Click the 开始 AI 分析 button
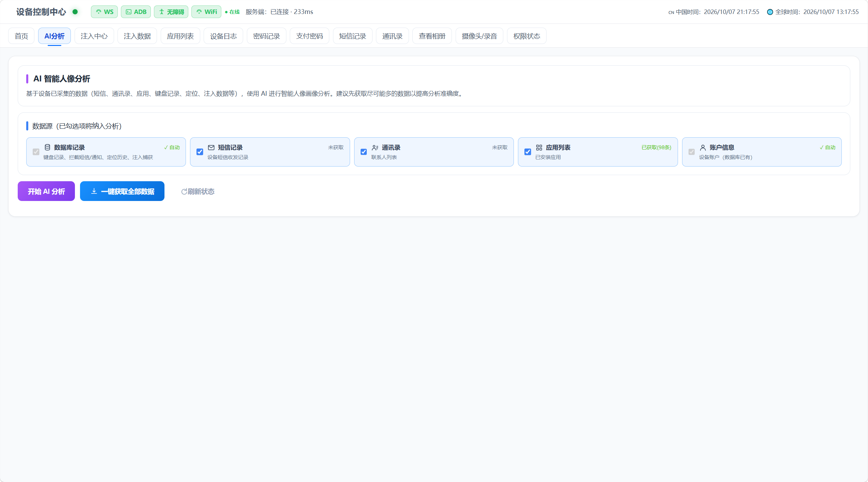Viewport: 868px width, 482px height. (46, 191)
